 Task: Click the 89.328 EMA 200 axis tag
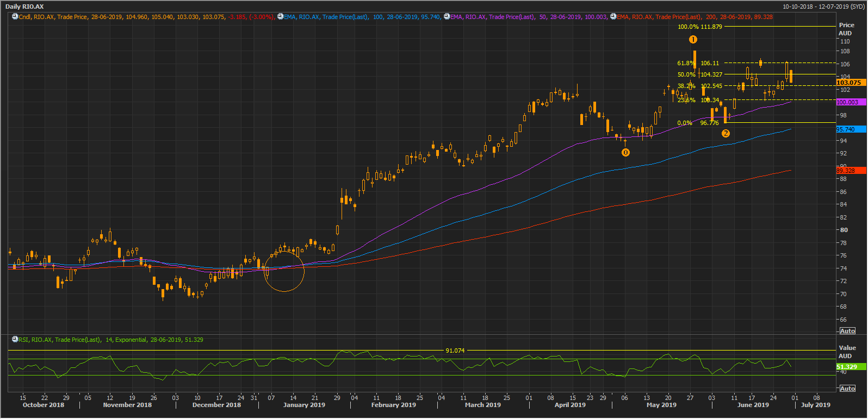click(x=851, y=171)
